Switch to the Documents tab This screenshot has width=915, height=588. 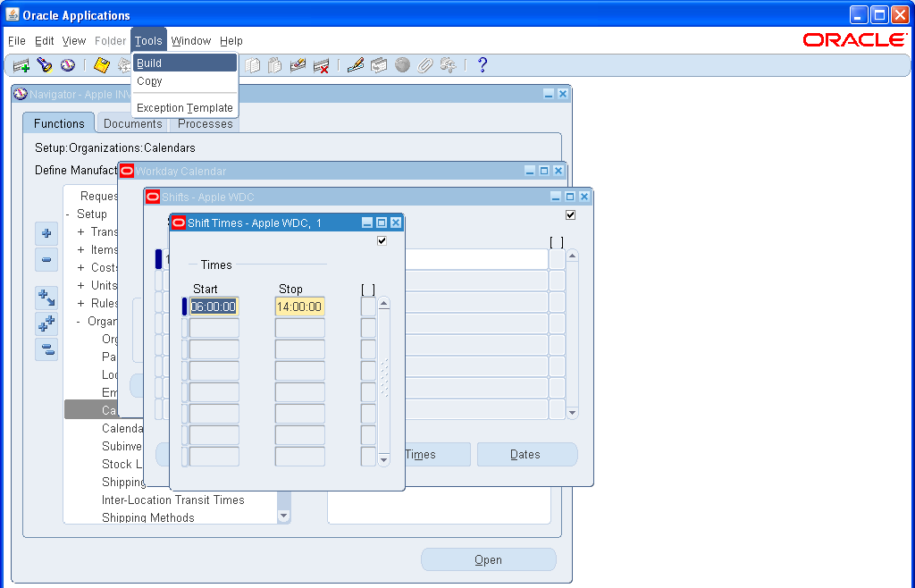coord(132,123)
